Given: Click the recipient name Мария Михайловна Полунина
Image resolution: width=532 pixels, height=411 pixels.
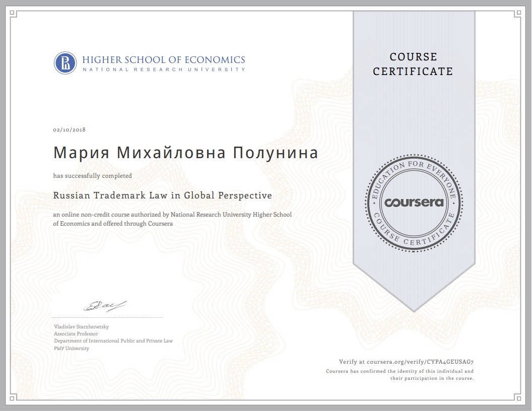Looking at the screenshot, I should [x=185, y=153].
